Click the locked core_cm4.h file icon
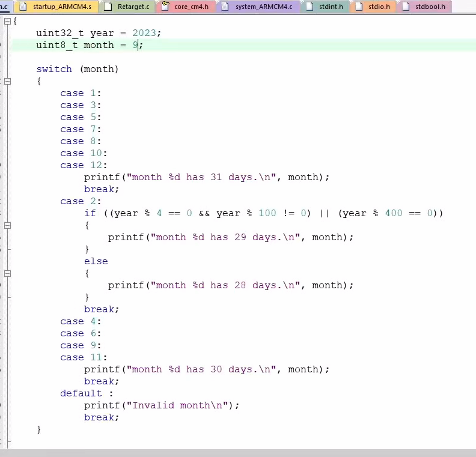 [165, 6]
